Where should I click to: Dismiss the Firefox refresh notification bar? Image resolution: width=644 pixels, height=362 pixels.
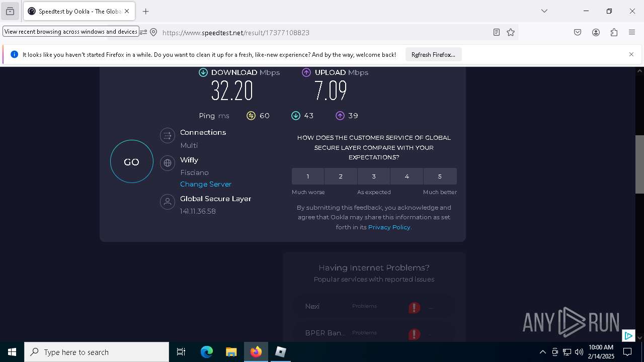click(x=631, y=54)
